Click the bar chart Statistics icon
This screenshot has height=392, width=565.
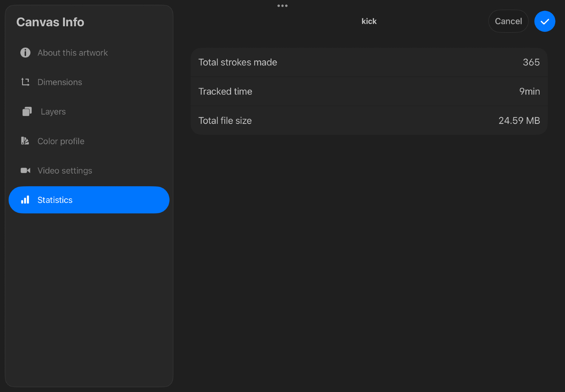pyautogui.click(x=25, y=200)
